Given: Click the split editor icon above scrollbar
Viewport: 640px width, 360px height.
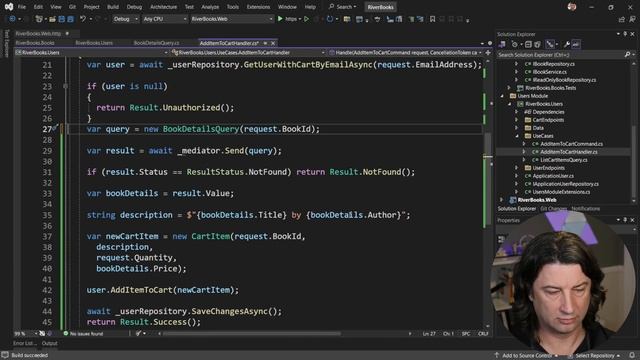Looking at the screenshot, I should [x=488, y=52].
